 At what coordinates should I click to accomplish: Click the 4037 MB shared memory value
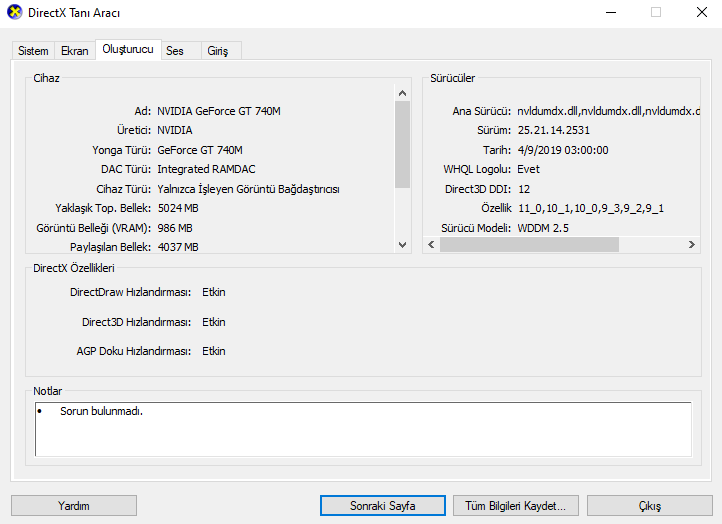pos(178,247)
